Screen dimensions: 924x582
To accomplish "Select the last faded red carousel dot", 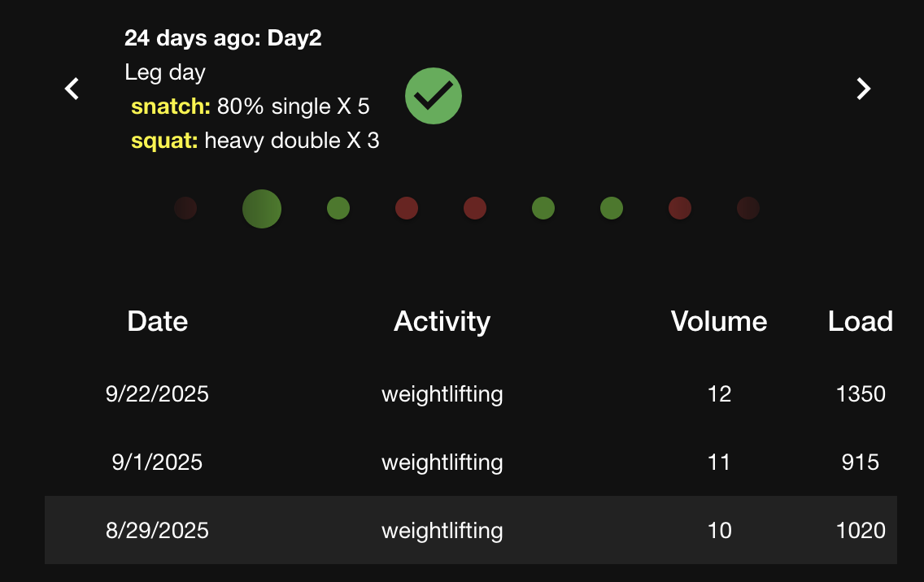I will 748,208.
